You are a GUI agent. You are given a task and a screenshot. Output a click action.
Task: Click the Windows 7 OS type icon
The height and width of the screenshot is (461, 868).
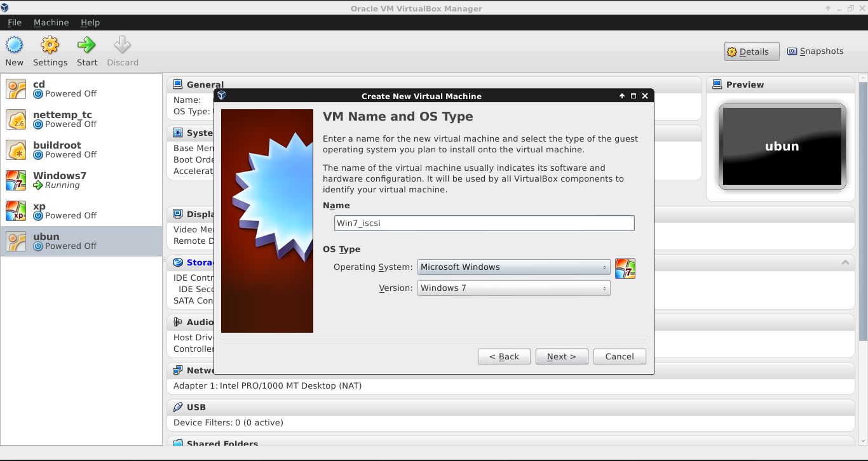(x=625, y=269)
